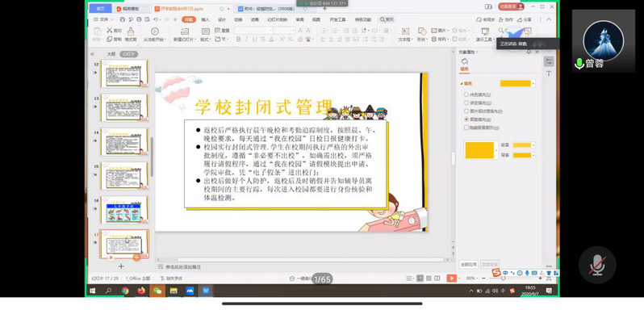644x310 pixels.
Task: Start slideshow with orange play button
Action: tap(451, 279)
